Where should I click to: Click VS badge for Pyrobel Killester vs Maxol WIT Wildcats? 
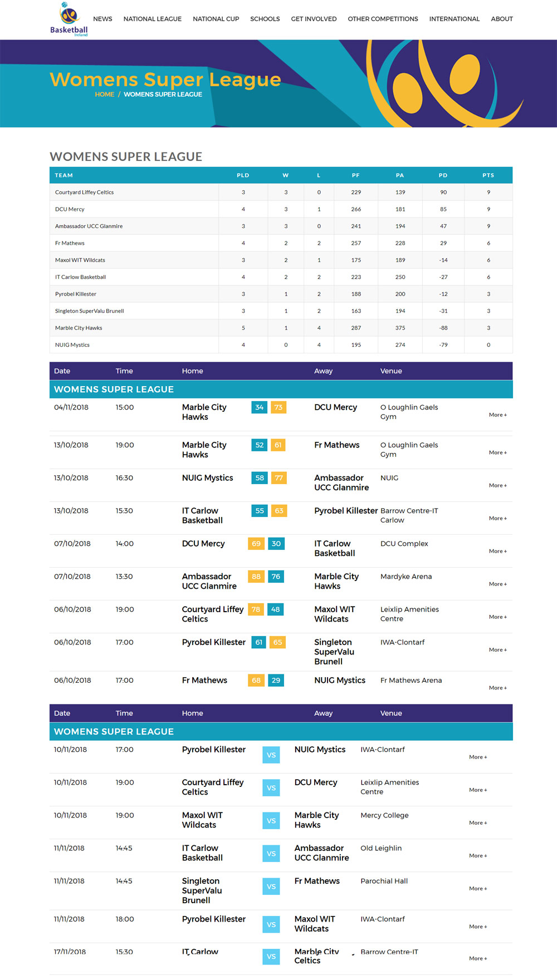[271, 925]
